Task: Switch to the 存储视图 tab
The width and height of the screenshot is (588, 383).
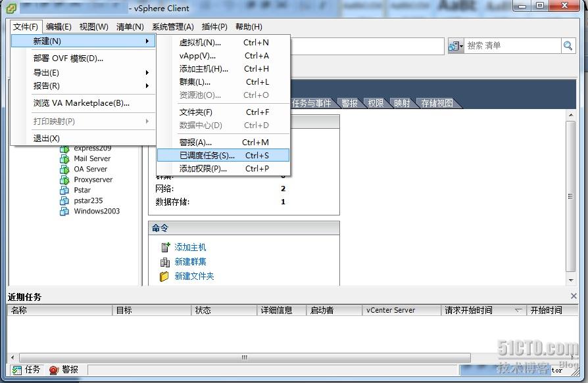Action: pos(437,103)
